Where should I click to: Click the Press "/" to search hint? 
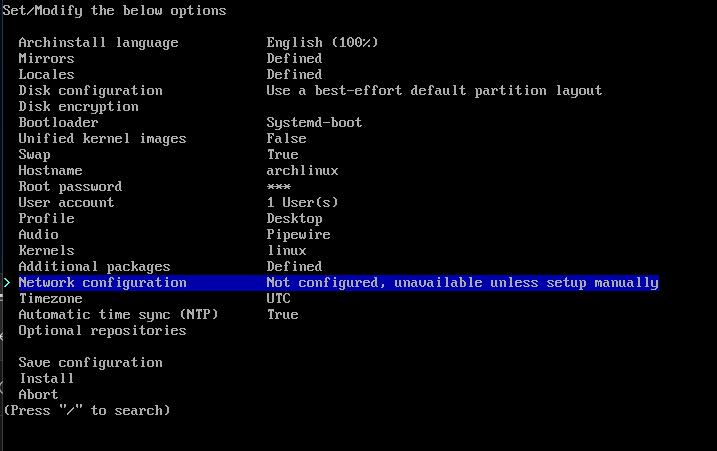[86, 411]
